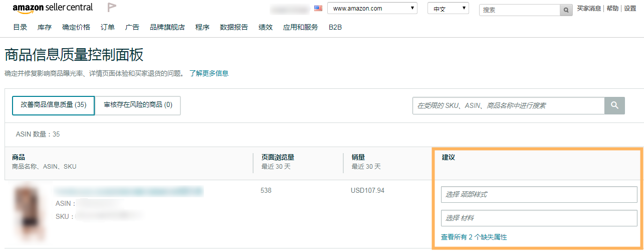Screen dimensions: 644x251
Task: Open the 目录 menu
Action: (x=21, y=27)
